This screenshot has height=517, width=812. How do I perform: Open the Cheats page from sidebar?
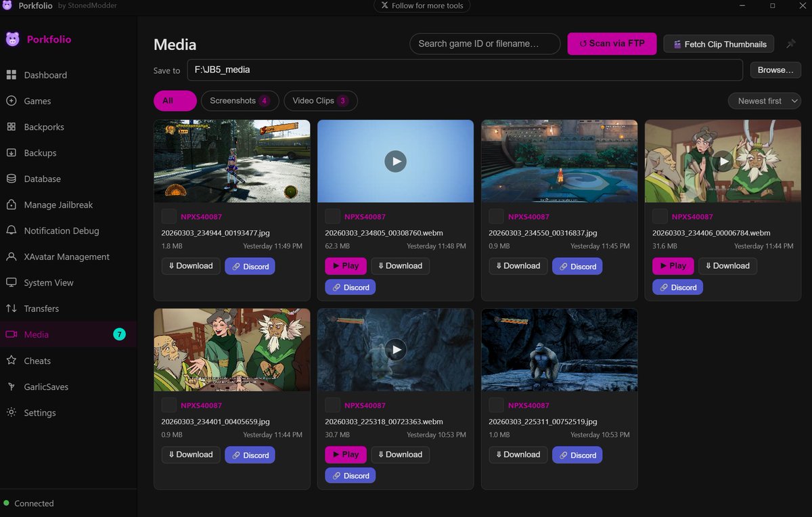click(x=68, y=361)
